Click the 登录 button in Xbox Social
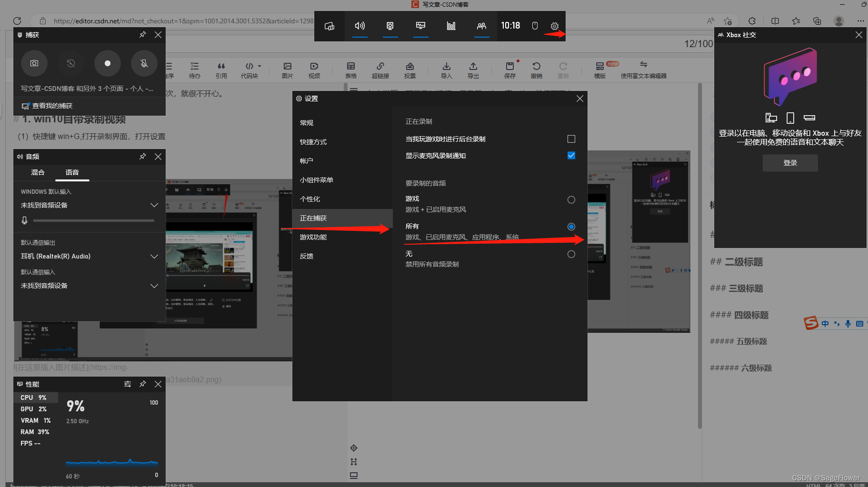Viewport: 868px width, 487px height. (x=790, y=163)
